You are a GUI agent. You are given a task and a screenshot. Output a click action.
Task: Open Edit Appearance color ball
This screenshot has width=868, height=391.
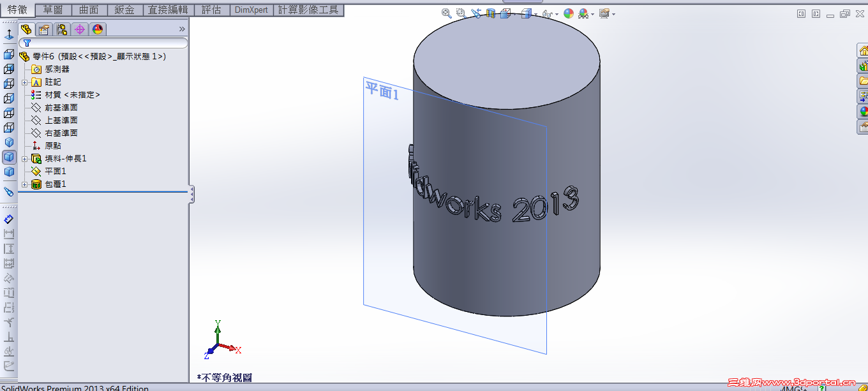click(x=568, y=13)
